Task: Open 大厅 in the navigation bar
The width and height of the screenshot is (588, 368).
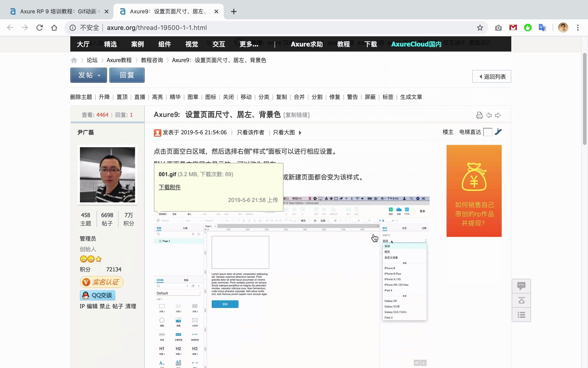Action: pos(83,44)
